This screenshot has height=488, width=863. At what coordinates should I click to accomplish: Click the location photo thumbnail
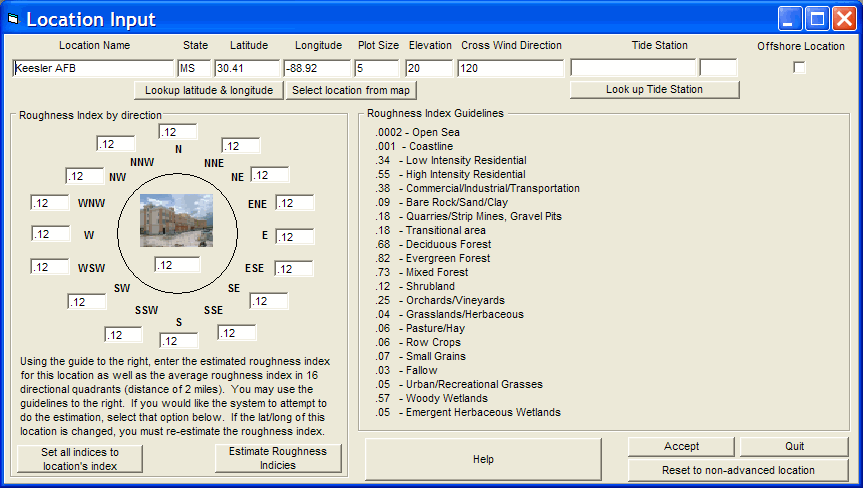pos(177,220)
